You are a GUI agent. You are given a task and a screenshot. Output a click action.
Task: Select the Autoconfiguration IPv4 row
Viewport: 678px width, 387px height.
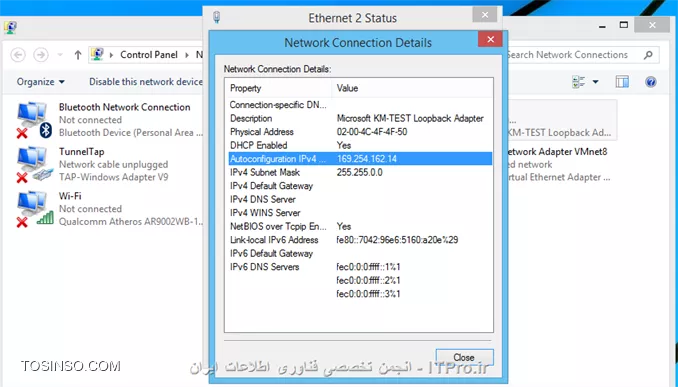(x=360, y=159)
